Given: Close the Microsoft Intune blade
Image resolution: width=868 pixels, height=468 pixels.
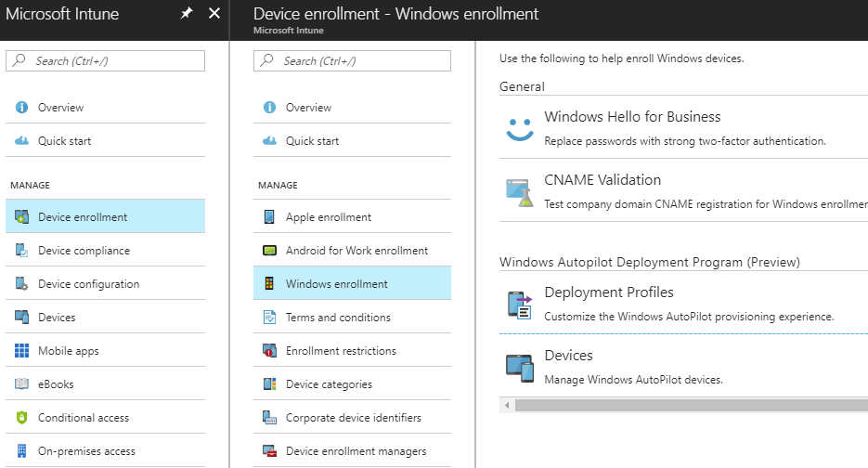Looking at the screenshot, I should (214, 14).
